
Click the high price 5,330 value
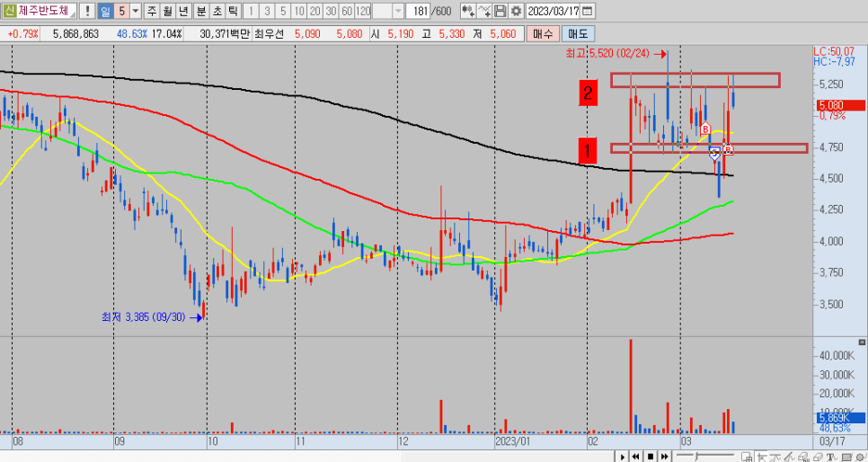click(451, 34)
